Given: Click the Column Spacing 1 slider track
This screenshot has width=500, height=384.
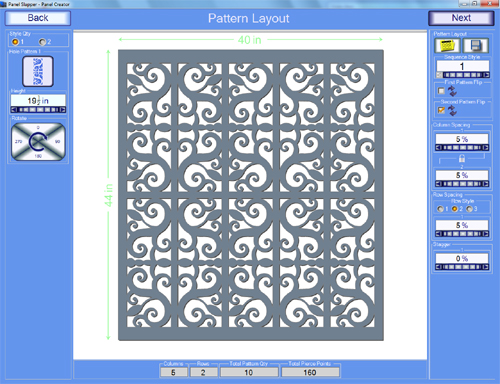Looking at the screenshot, I should (462, 147).
